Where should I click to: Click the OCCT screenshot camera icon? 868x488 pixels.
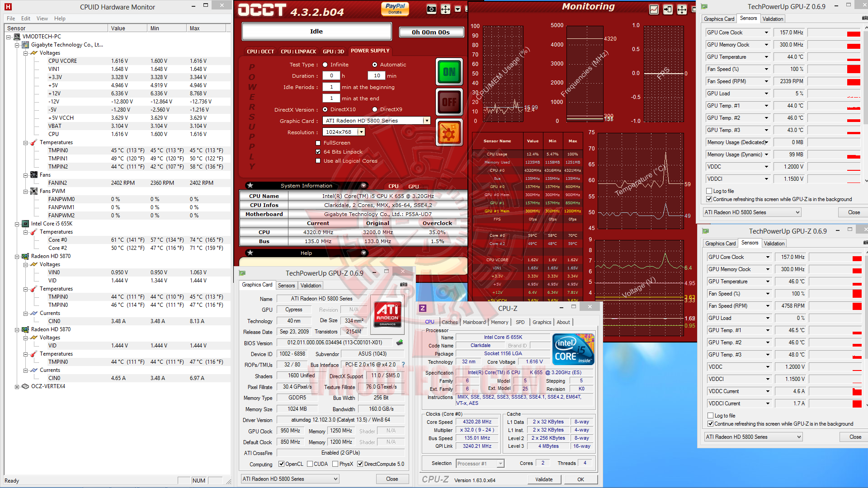coord(431,9)
